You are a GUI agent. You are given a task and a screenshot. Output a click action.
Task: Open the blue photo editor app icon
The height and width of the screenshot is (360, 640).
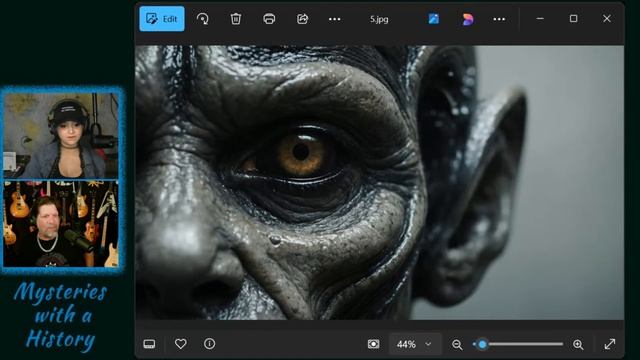click(433, 19)
